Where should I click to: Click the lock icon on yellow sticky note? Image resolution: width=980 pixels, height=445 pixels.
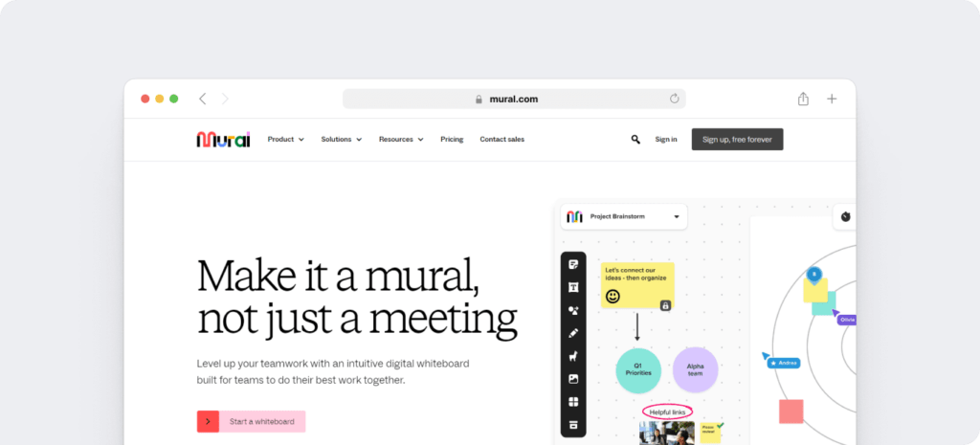[x=666, y=305]
